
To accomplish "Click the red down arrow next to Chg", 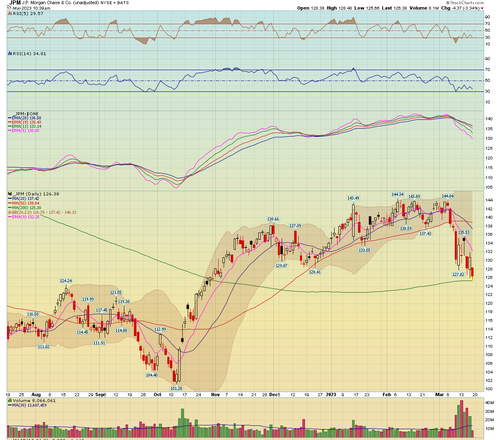I will (482, 8).
